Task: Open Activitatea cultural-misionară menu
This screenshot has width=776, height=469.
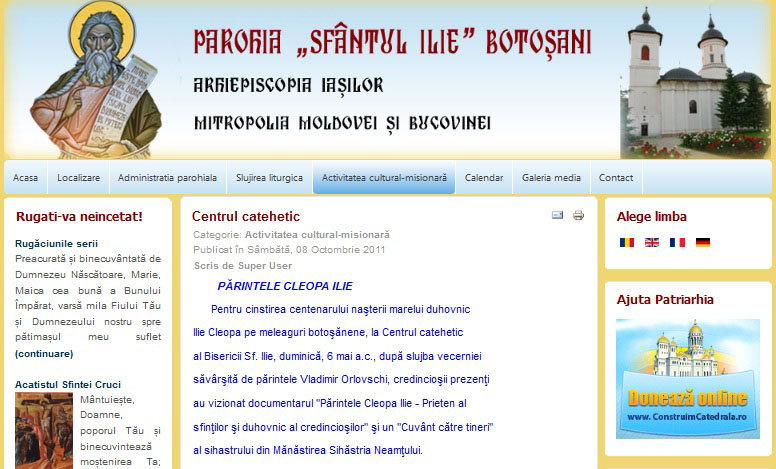Action: pyautogui.click(x=384, y=177)
